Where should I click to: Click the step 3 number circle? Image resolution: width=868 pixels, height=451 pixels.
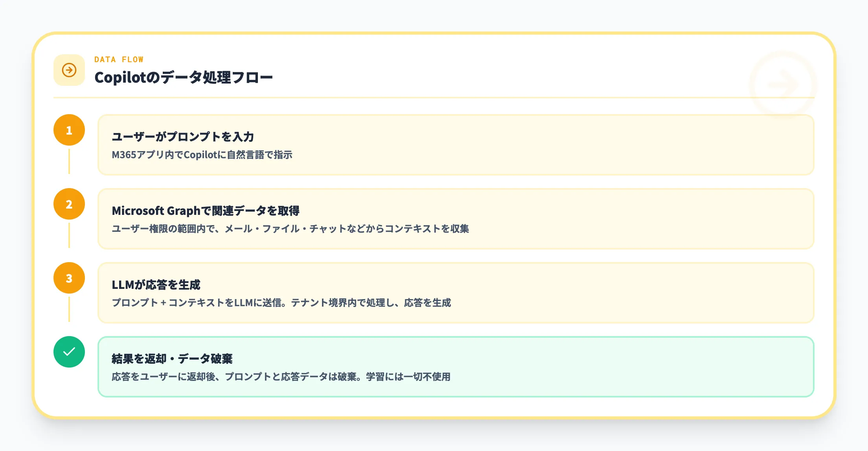coord(69,278)
